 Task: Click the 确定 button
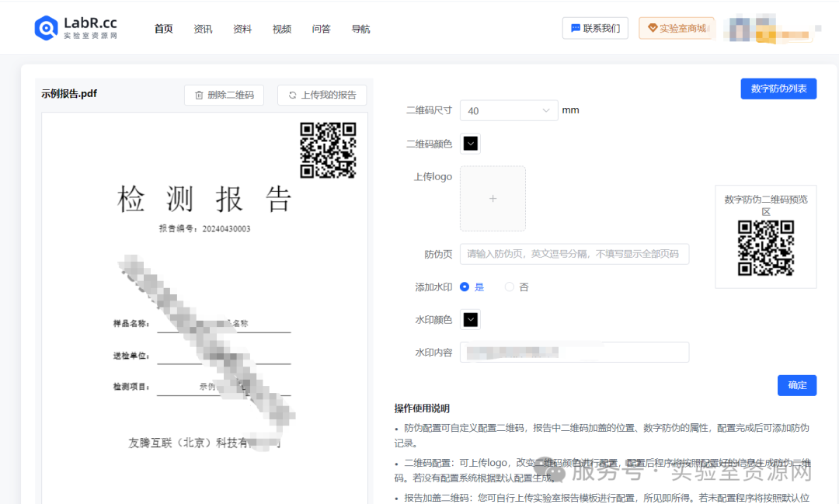(797, 385)
